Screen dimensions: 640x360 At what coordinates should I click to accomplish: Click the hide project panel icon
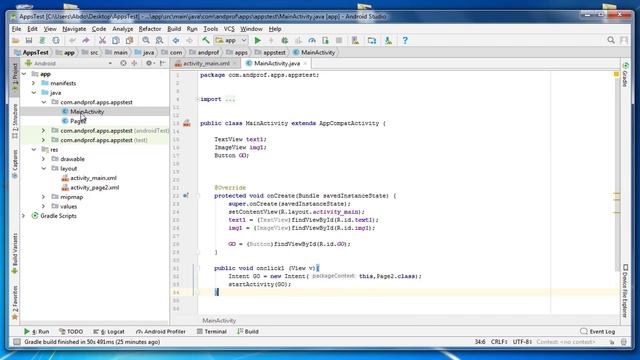(162, 63)
